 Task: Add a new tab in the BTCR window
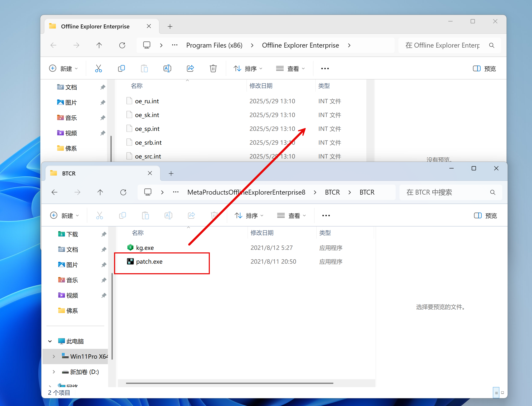(171, 174)
